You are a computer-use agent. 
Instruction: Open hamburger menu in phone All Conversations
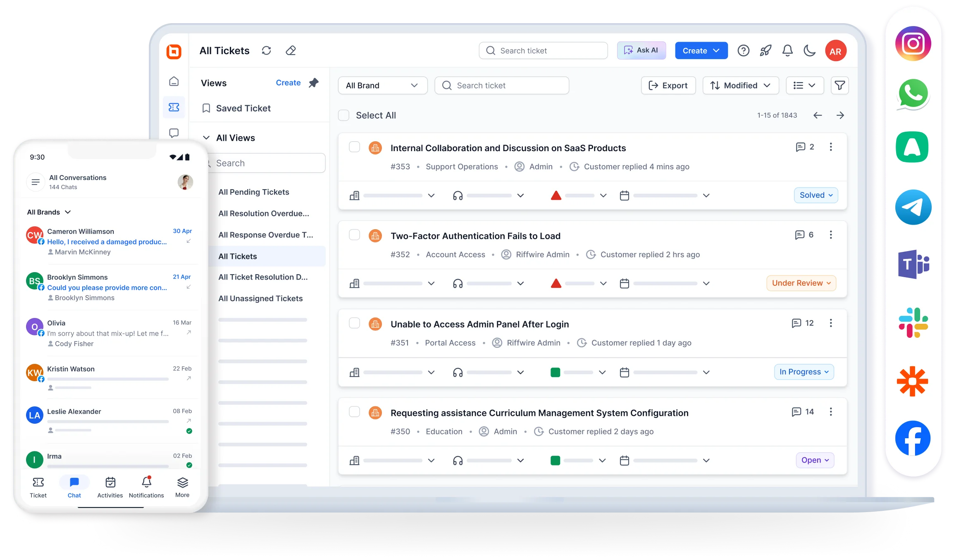[x=36, y=182]
